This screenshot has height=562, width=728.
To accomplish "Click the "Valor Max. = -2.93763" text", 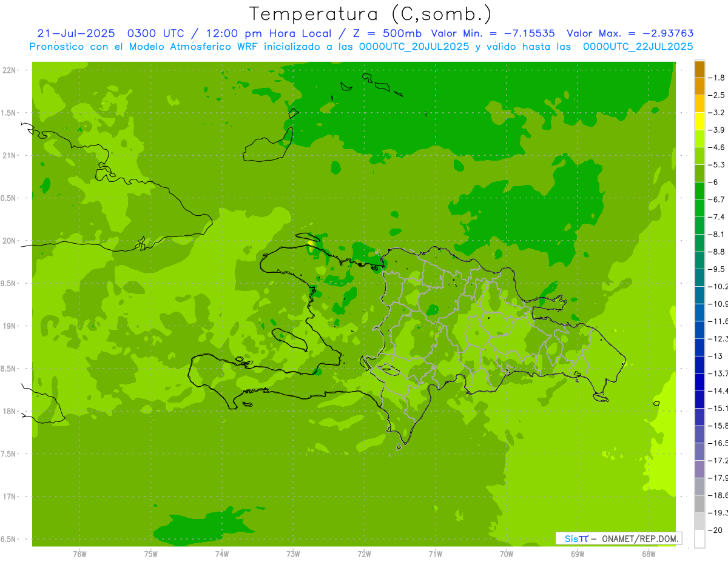I will (x=630, y=33).
